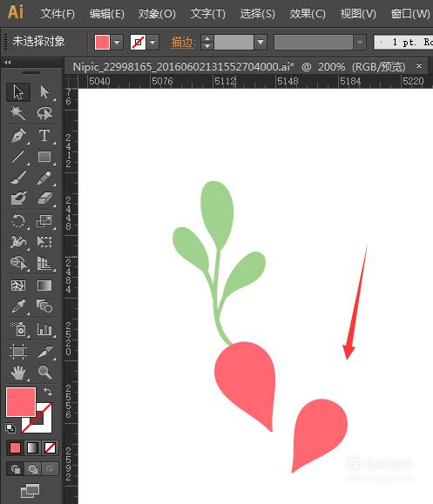The width and height of the screenshot is (433, 504).
Task: Set paint mode to Gradient
Action: [x=32, y=447]
